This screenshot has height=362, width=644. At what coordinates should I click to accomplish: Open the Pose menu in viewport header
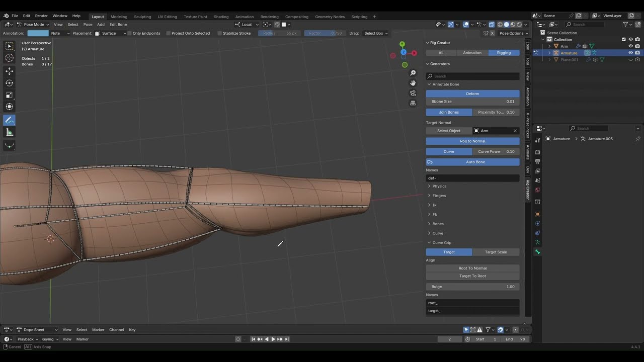click(x=88, y=24)
